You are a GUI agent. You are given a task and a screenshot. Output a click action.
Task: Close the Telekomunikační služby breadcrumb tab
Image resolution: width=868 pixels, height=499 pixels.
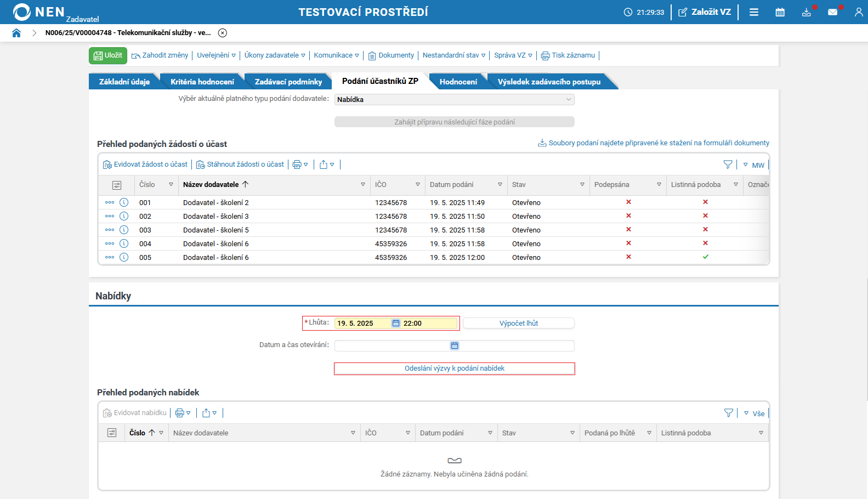[223, 33]
